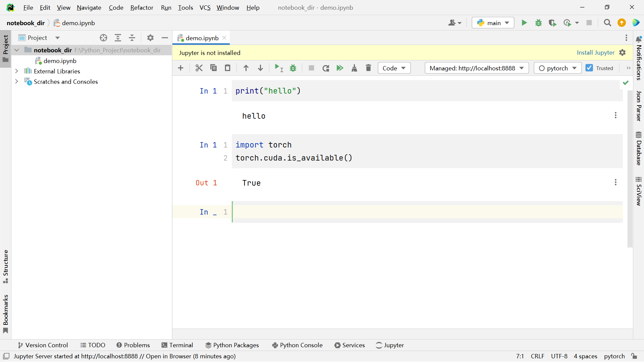The width and height of the screenshot is (644, 362).
Task: Click the Delete Cell icon
Action: pyautogui.click(x=368, y=68)
